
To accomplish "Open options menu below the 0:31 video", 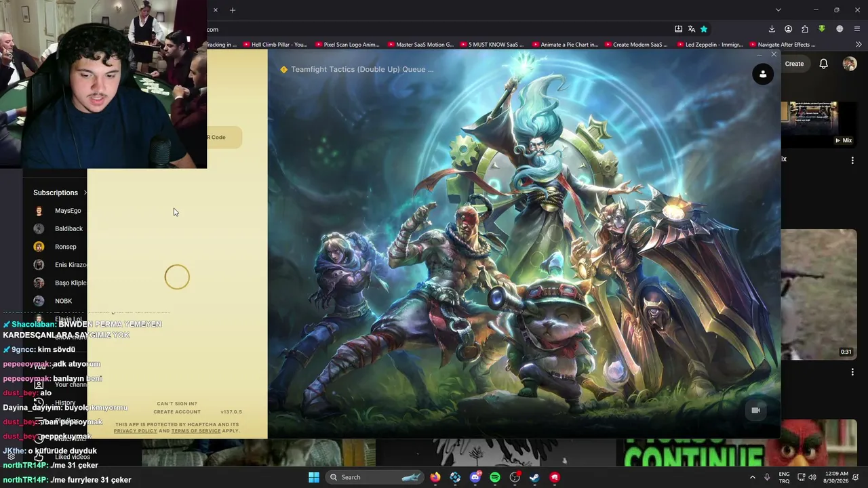I will pos(852,372).
